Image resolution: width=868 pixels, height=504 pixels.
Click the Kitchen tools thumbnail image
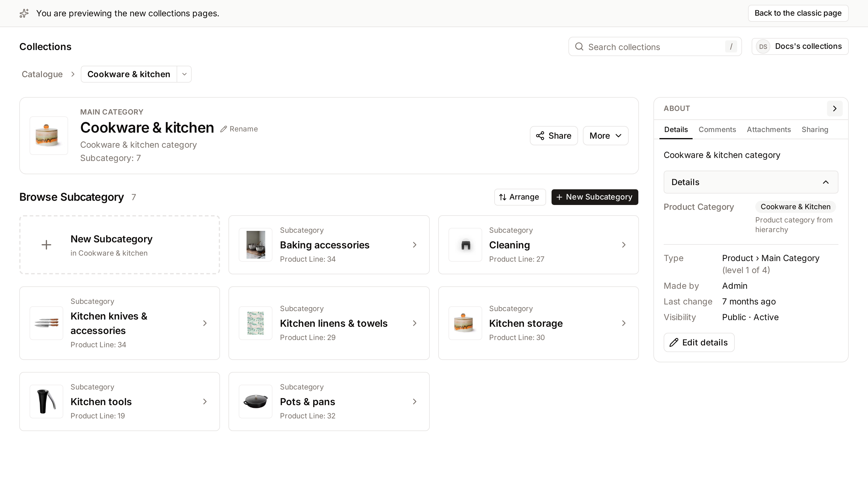46,402
